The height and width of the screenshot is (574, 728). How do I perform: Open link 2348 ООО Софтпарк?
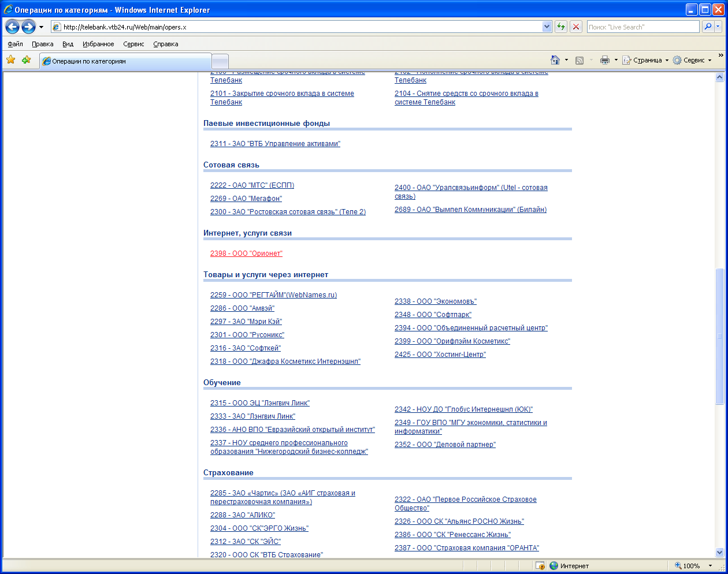point(433,315)
